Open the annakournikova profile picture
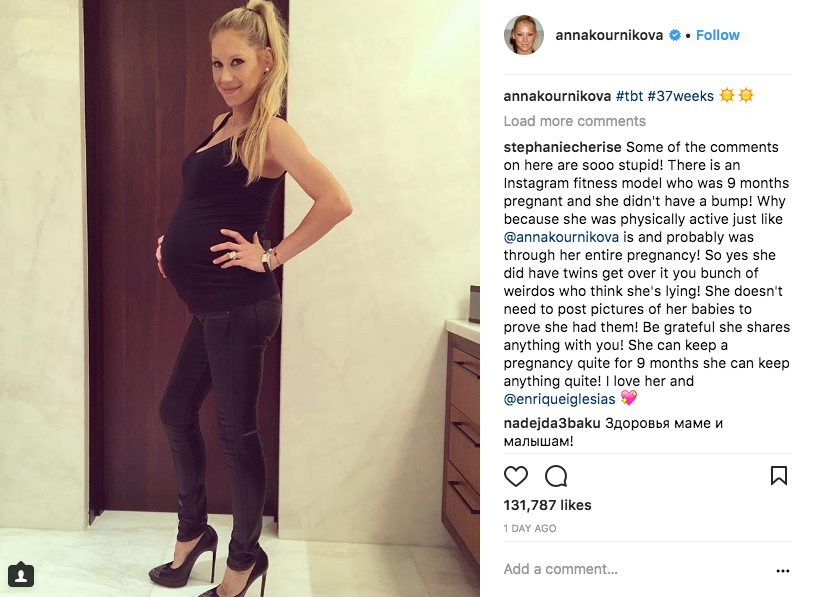The image size is (815, 597). (524, 35)
